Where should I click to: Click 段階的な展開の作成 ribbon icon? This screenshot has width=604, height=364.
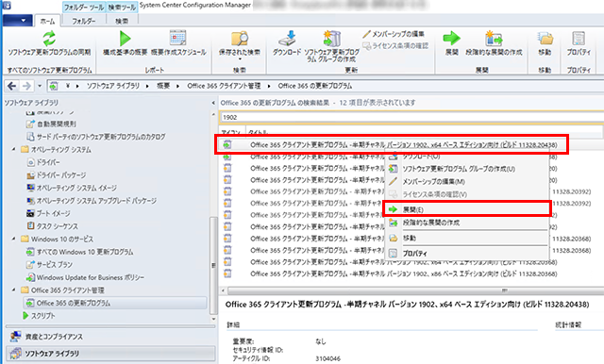[x=494, y=39]
